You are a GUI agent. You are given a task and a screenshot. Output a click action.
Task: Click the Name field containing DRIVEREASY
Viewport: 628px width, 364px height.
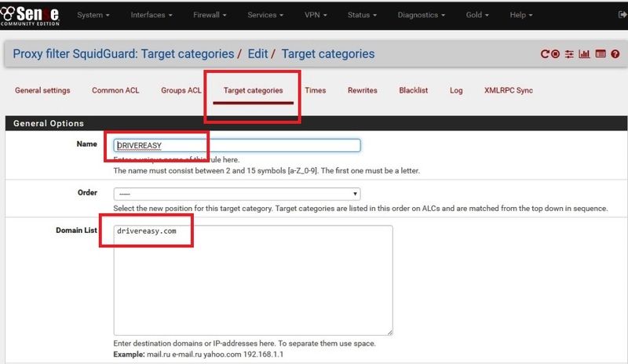click(x=237, y=145)
